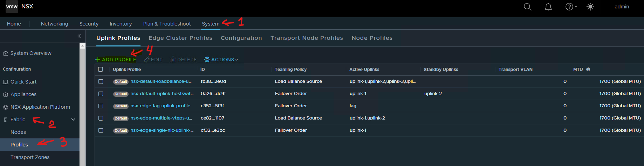
Task: Open nsx-default-uplink-hostswitch profile link
Action: pos(162,94)
